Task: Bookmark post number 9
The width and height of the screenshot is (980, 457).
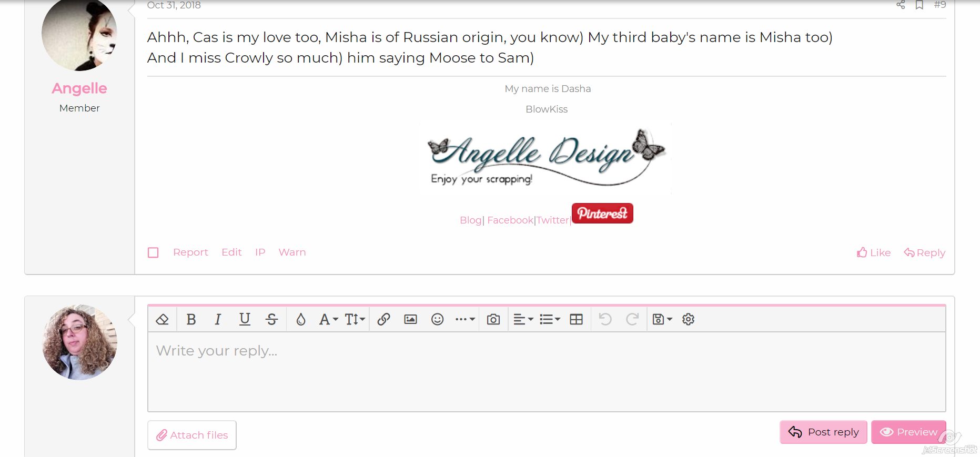Action: tap(920, 5)
